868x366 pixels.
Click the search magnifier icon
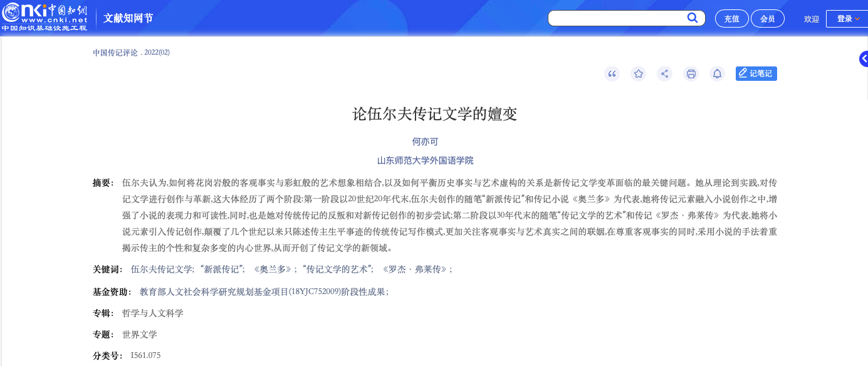click(x=693, y=18)
